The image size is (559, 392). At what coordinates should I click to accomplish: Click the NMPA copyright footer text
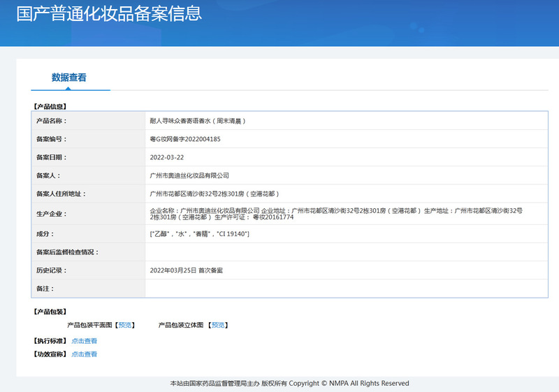pyautogui.click(x=289, y=383)
